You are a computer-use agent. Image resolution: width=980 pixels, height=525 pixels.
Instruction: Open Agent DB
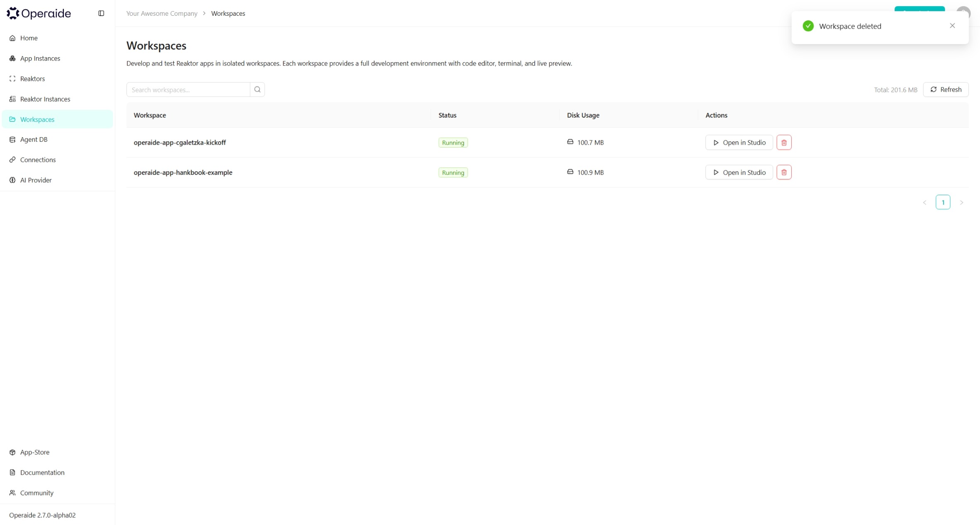[x=57, y=140]
